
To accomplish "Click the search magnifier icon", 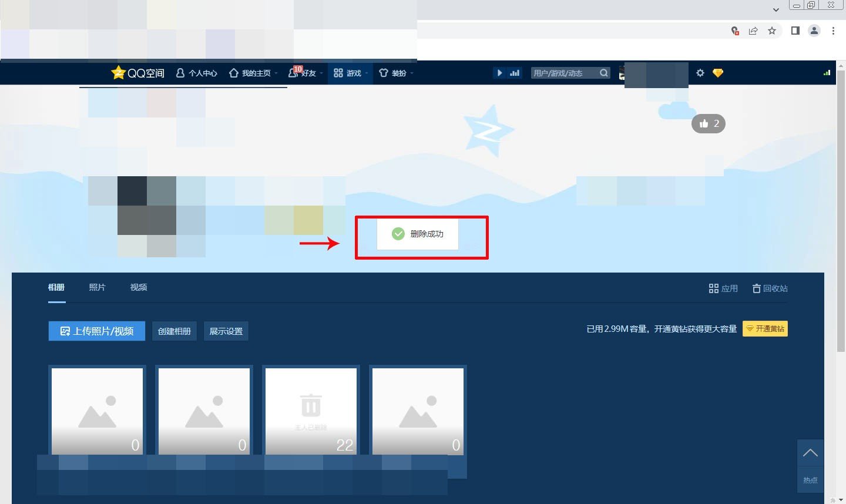I will (603, 73).
